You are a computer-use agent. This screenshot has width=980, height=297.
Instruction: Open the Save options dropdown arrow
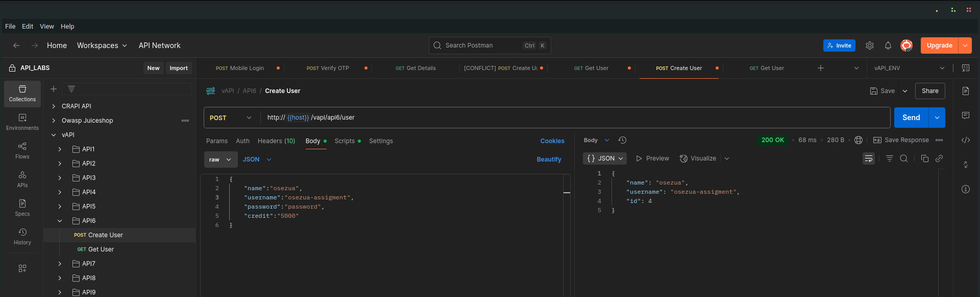tap(905, 91)
